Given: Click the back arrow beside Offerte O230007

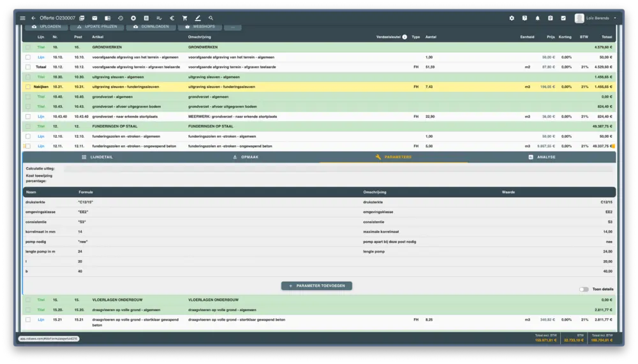Looking at the screenshot, I should click(x=33, y=18).
